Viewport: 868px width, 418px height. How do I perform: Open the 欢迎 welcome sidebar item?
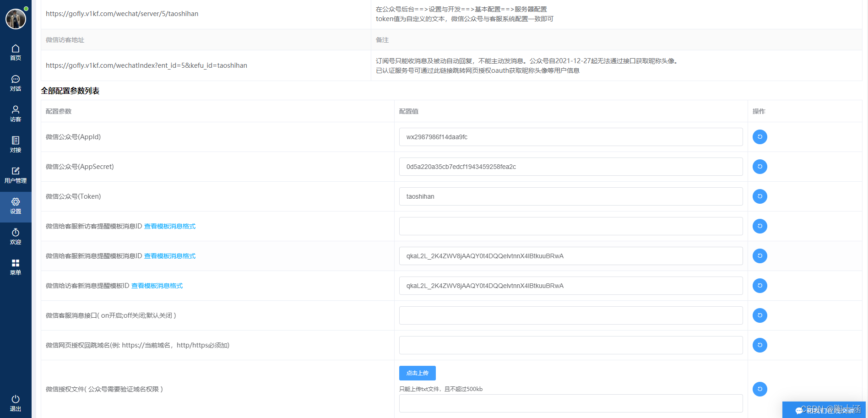[16, 237]
